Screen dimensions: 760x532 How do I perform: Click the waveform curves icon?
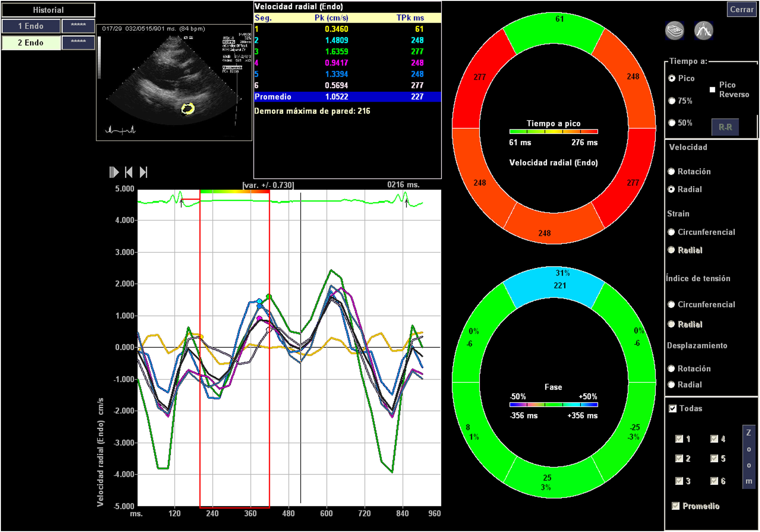pos(703,30)
